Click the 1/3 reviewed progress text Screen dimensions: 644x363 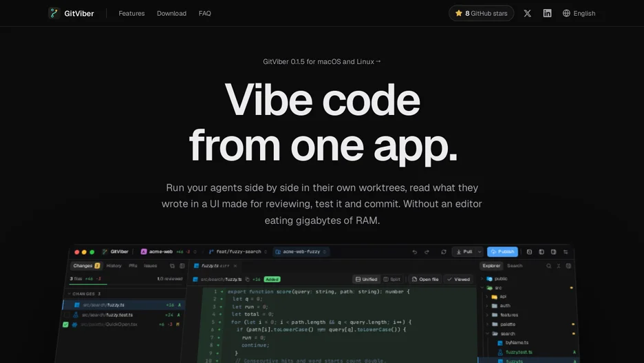pos(170,279)
